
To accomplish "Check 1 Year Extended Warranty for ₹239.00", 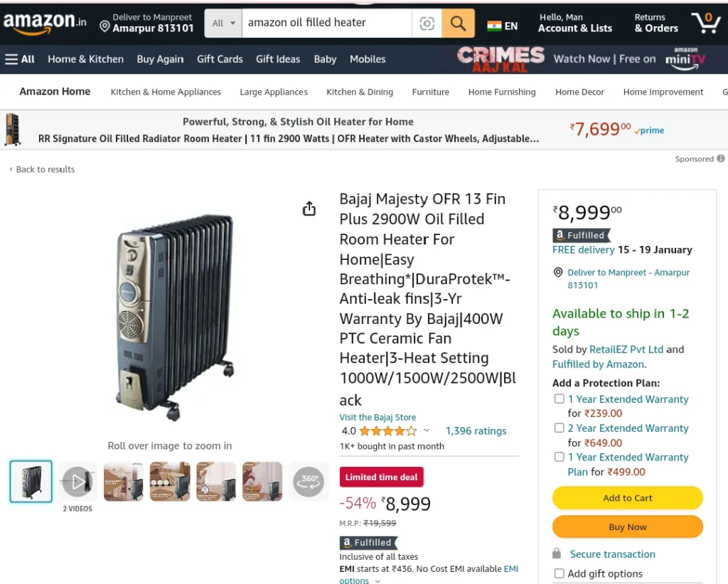I will (x=560, y=399).
